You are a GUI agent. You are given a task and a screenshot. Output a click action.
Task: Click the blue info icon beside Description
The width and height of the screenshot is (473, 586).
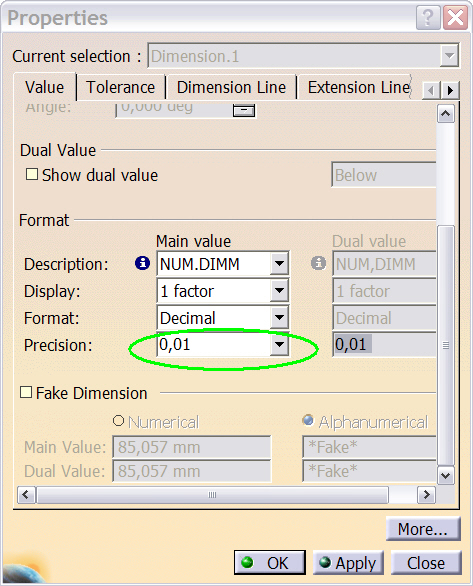[142, 263]
